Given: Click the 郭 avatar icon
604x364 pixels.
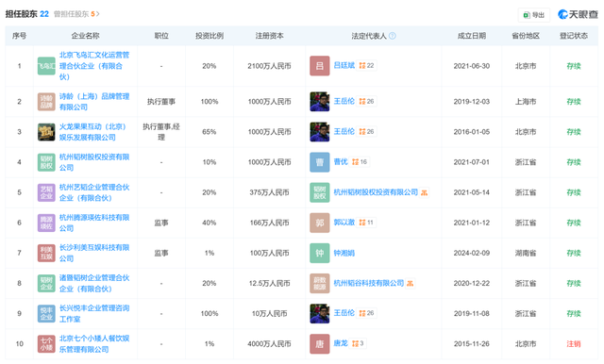Looking at the screenshot, I should click(x=320, y=223).
